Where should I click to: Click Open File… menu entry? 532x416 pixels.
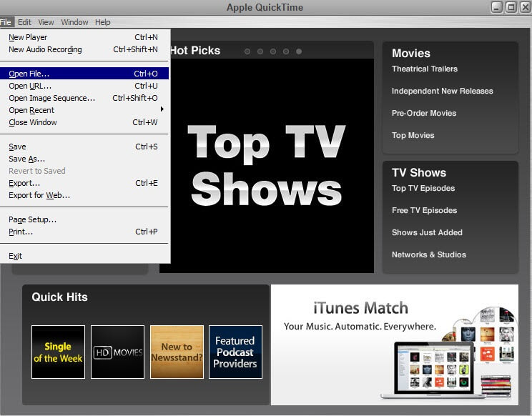coord(84,74)
